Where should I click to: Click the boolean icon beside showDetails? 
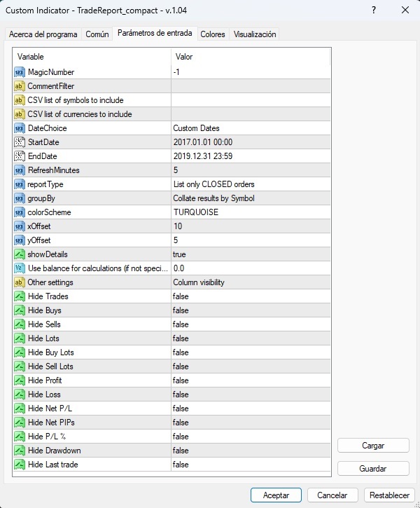point(20,254)
